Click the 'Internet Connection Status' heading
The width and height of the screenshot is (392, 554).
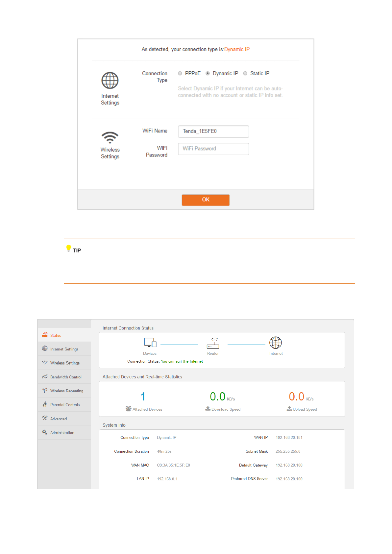(128, 328)
